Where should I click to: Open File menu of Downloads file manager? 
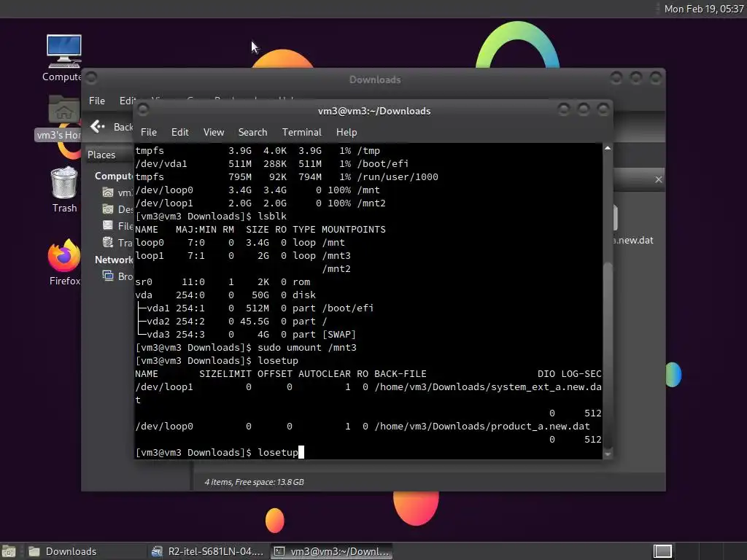click(x=97, y=101)
